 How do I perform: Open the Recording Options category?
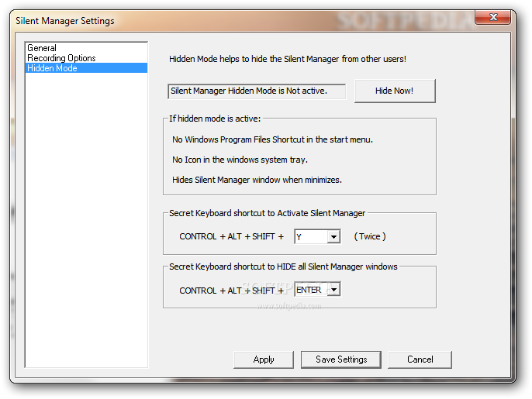(86, 58)
